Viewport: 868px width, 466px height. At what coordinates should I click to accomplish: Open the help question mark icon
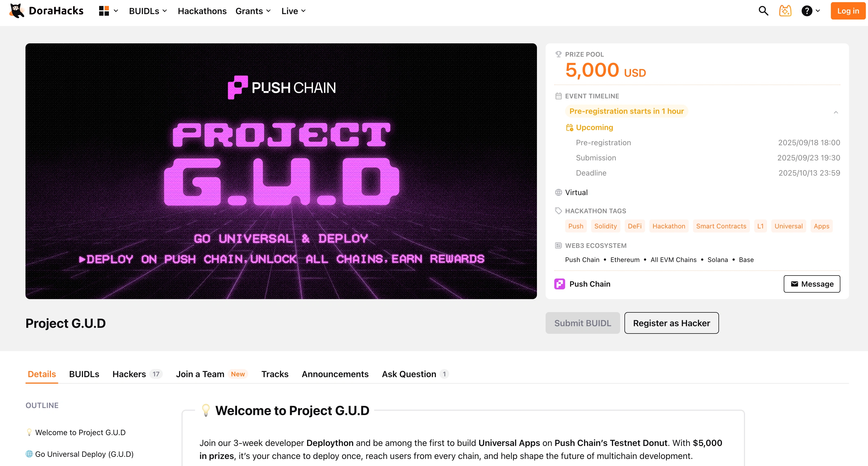807,11
